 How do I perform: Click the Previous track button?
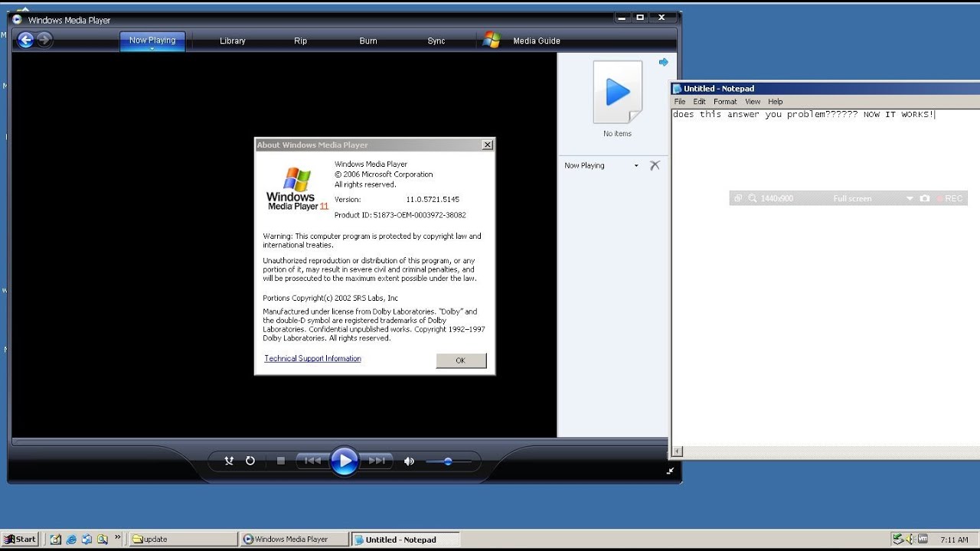[312, 461]
